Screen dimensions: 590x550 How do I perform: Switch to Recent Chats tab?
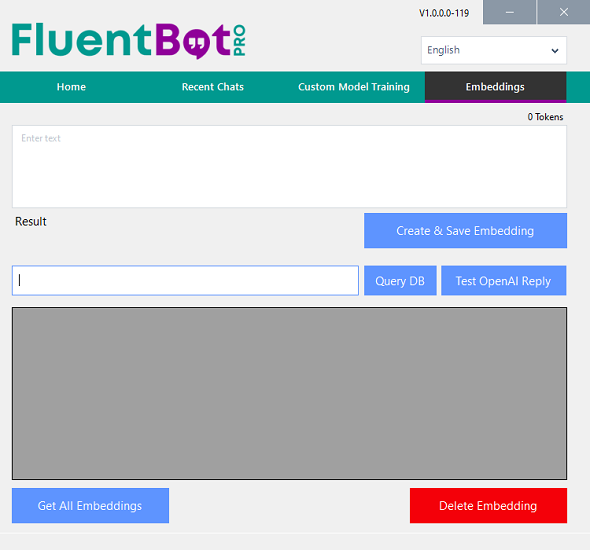[x=213, y=87]
